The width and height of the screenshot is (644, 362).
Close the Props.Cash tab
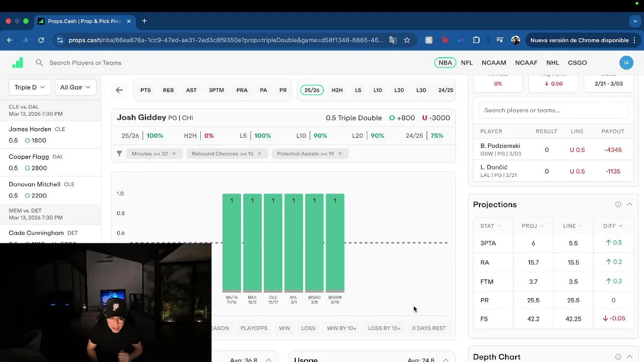pos(129,21)
